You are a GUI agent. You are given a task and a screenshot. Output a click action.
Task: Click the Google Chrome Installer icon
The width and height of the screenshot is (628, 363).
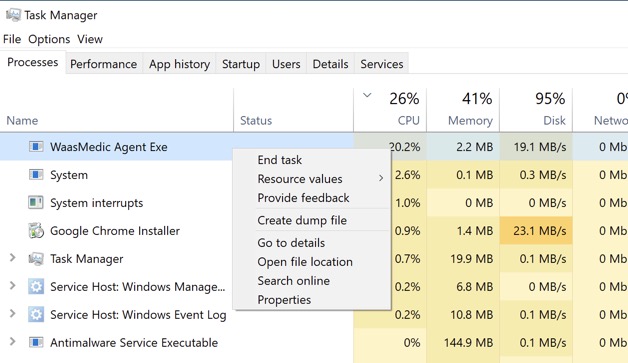(36, 231)
